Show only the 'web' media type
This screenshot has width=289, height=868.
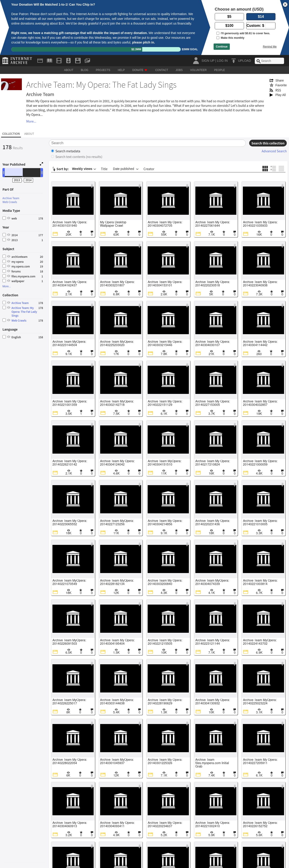[x=9, y=218]
